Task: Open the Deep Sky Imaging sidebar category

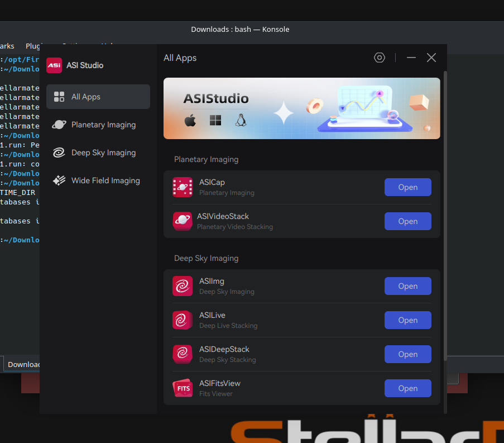Action: (98, 153)
